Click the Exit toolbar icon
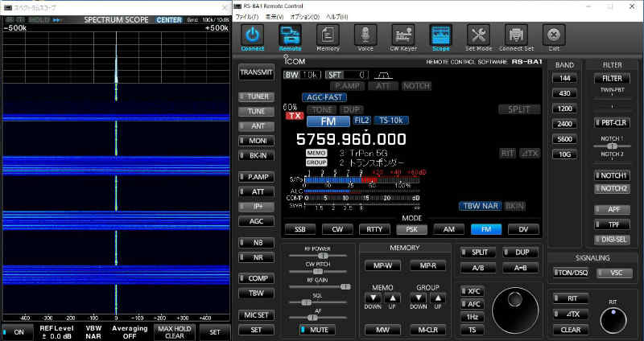This screenshot has width=644, height=341. pyautogui.click(x=554, y=35)
